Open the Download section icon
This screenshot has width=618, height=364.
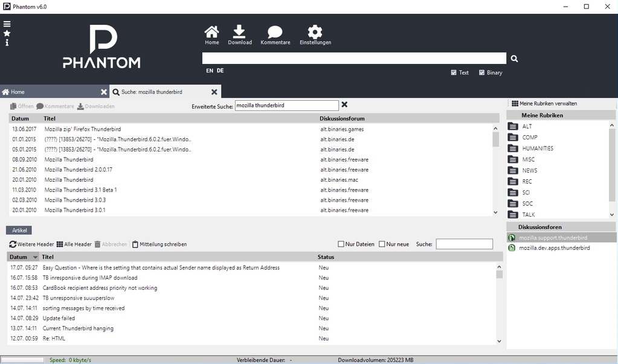click(x=239, y=32)
